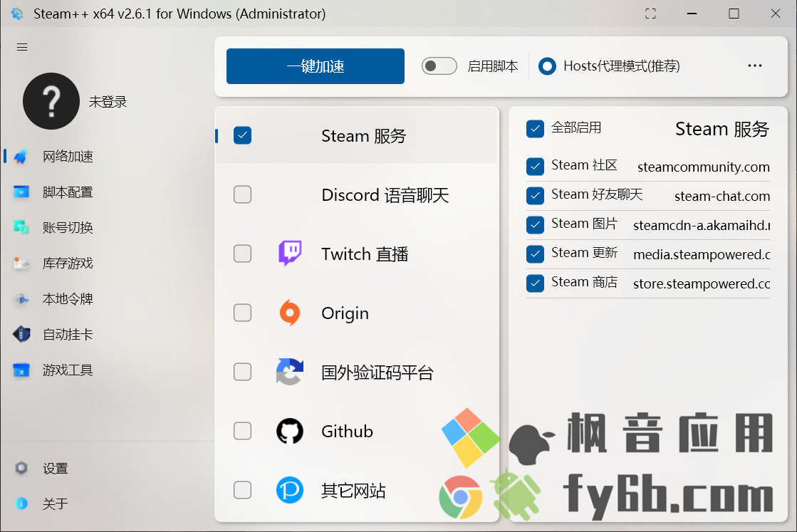Screen dimensions: 797x532
Task: Click the Github octocat icon
Action: [290, 431]
